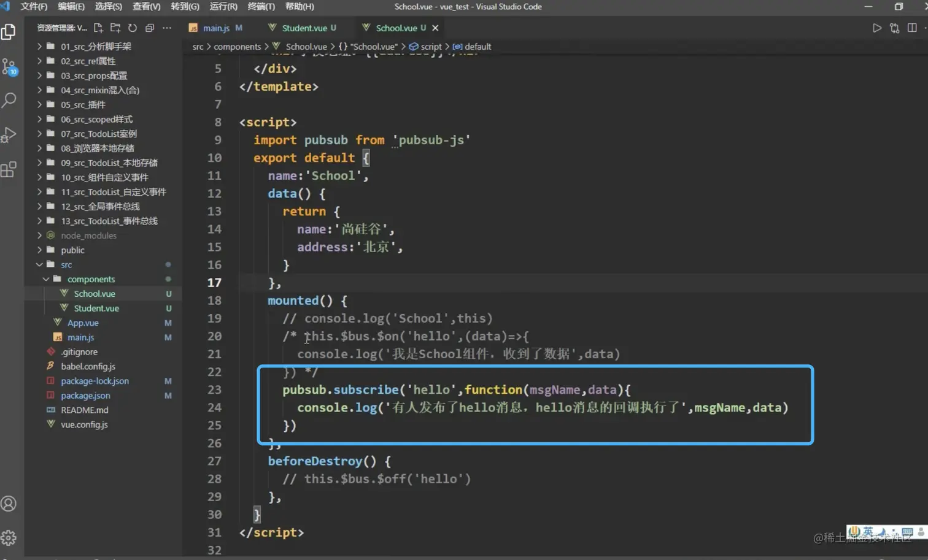
Task: Open babel.config.js in explorer
Action: click(x=88, y=366)
